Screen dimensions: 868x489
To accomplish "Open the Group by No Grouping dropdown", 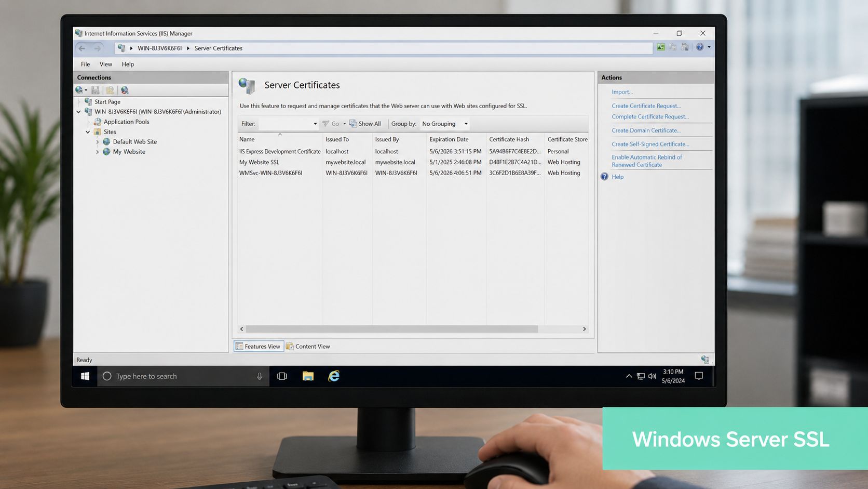I will pos(445,124).
